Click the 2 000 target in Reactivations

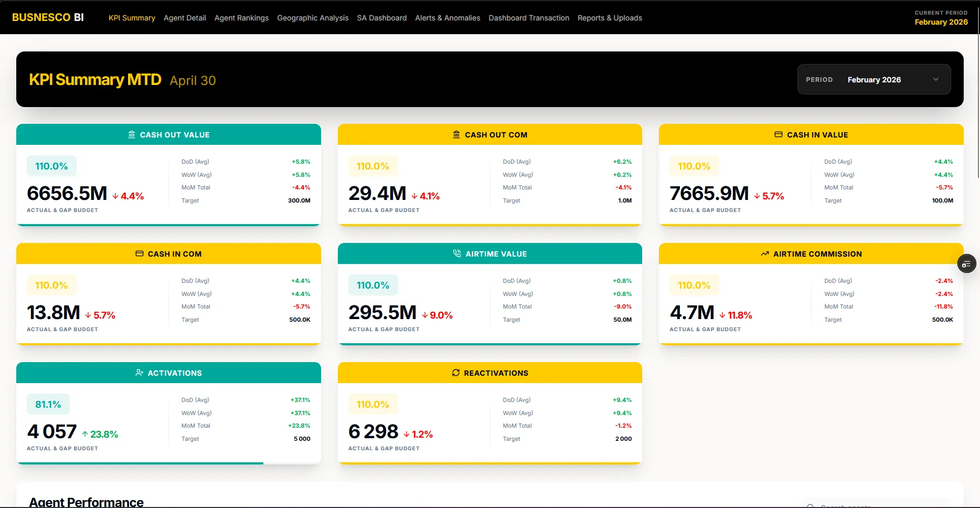coord(623,439)
